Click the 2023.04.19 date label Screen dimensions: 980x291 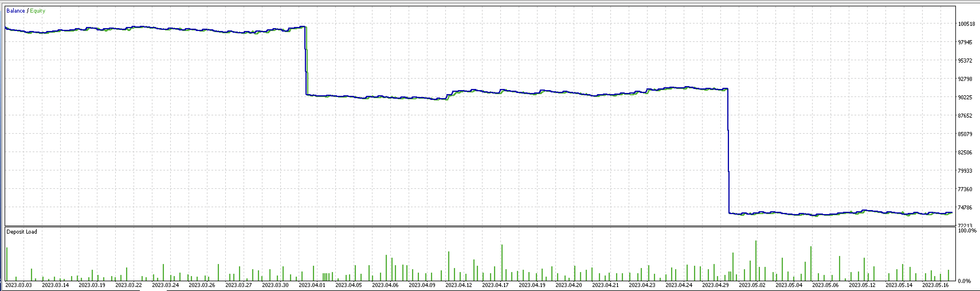[532, 285]
